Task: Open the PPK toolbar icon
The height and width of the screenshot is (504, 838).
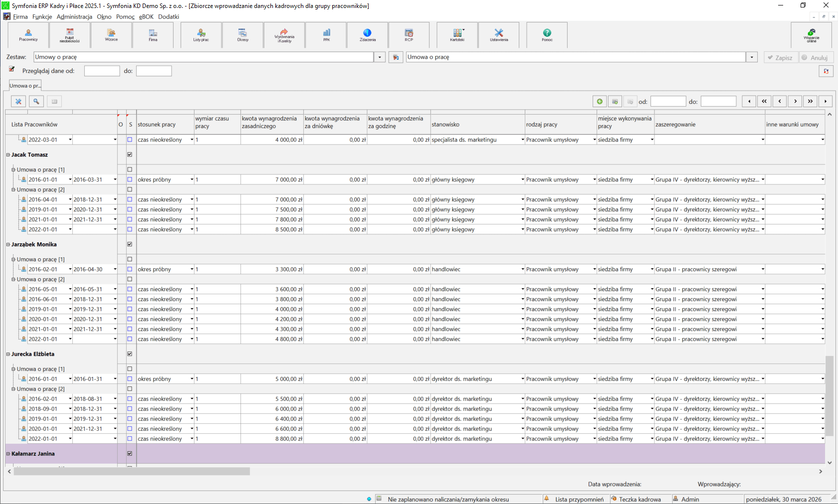Action: pos(326,35)
